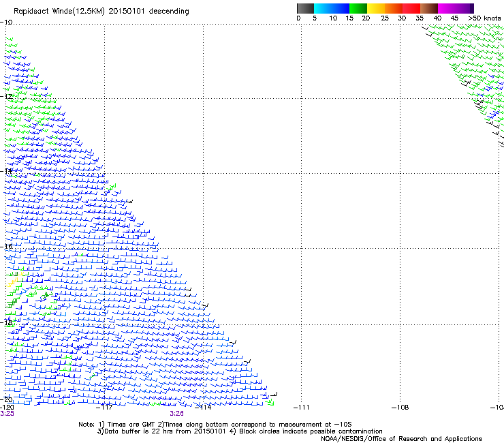Click the "5" legend scale label
The image size is (504, 443).
(x=315, y=18)
